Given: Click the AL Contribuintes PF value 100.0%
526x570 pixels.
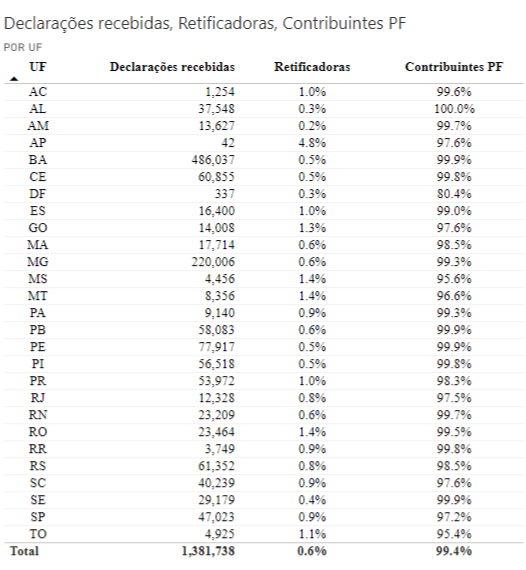Looking at the screenshot, I should pyautogui.click(x=454, y=109).
